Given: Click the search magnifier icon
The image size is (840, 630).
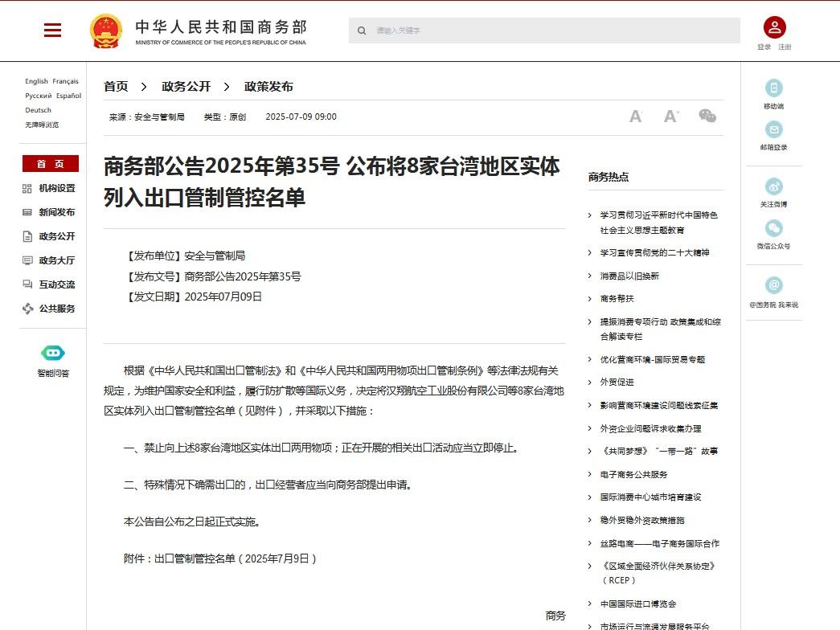Looking at the screenshot, I should point(362,31).
